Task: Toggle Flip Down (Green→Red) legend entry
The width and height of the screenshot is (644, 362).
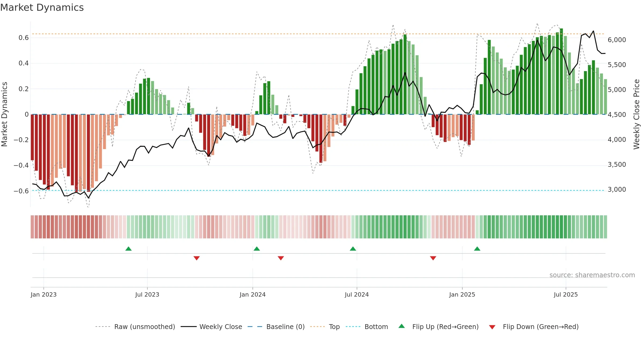Action: pos(534,327)
